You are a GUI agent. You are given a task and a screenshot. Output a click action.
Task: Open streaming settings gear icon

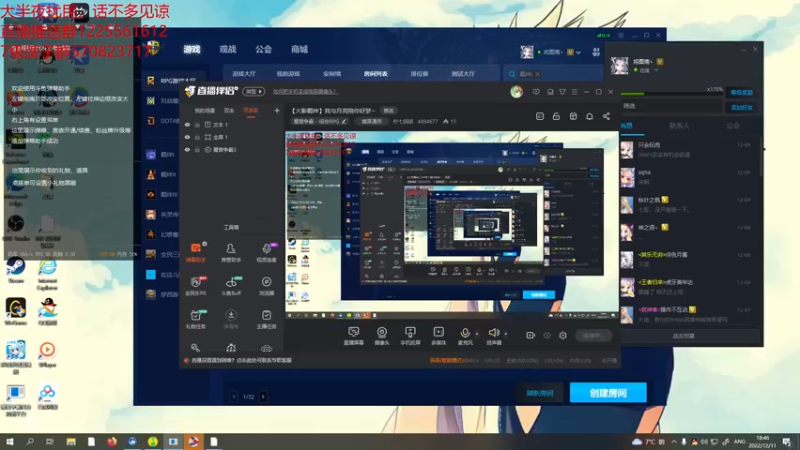563,335
